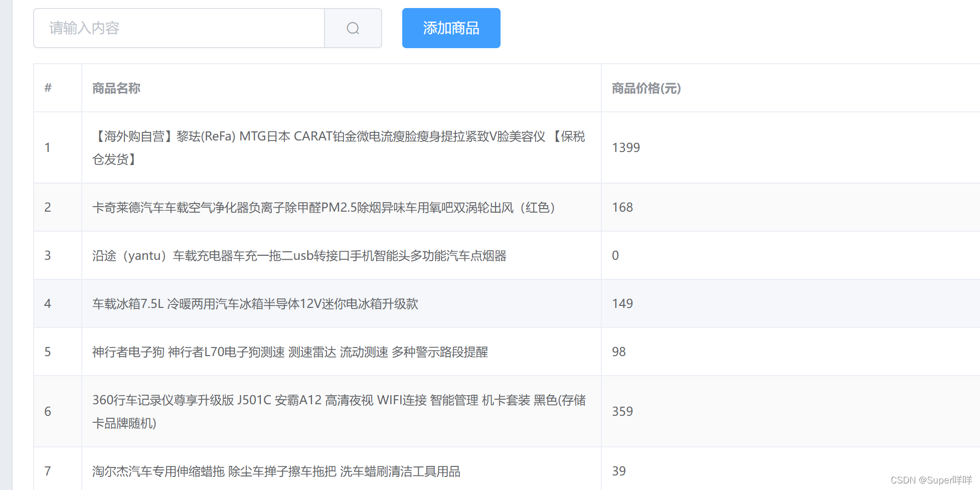This screenshot has width=980, height=490.
Task: Click the 商品价格(元) column header
Action: pos(645,88)
